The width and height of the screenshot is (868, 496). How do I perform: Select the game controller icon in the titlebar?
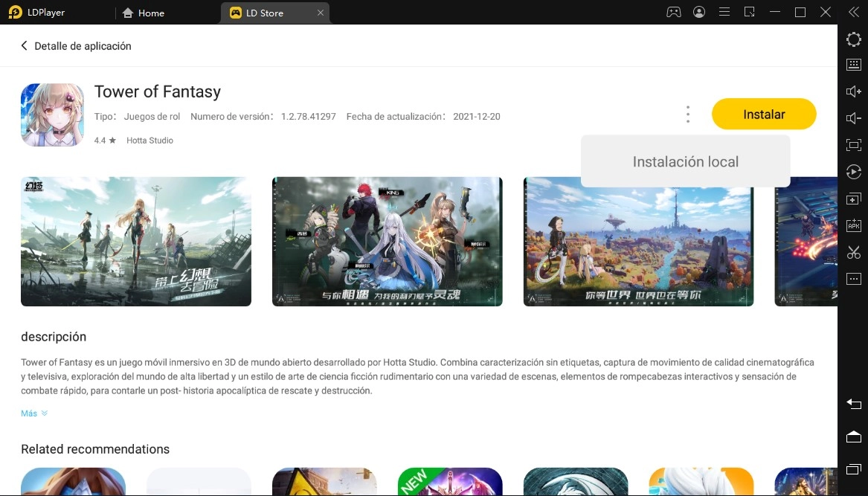pos(674,11)
